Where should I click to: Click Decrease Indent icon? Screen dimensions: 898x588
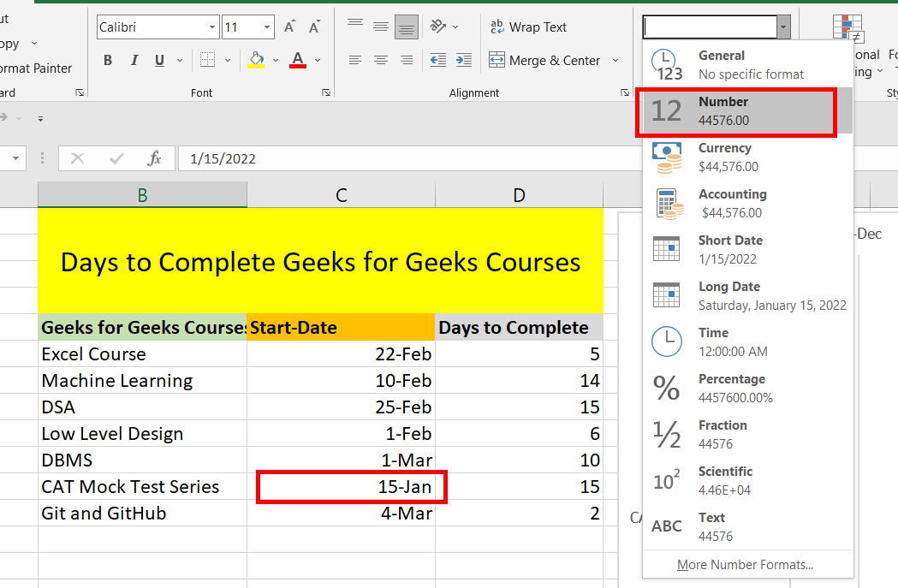[x=438, y=60]
